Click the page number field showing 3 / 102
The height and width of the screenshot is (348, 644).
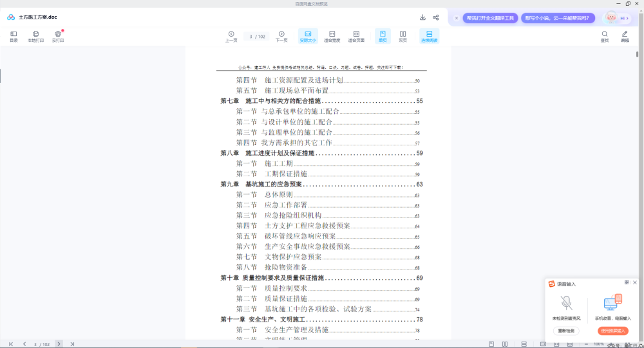[x=257, y=37]
